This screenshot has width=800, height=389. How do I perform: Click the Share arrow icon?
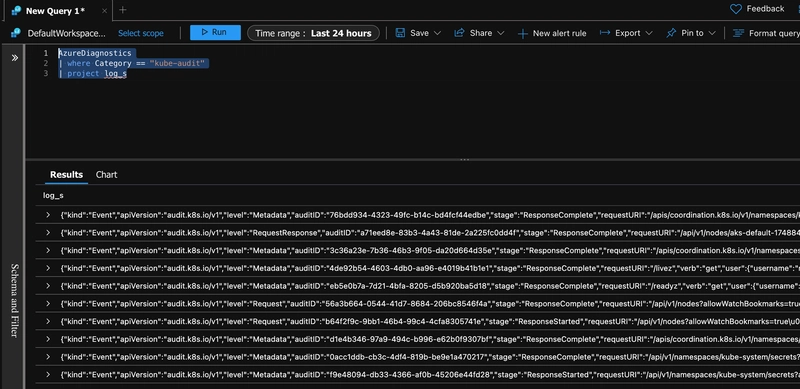pyautogui.click(x=459, y=33)
